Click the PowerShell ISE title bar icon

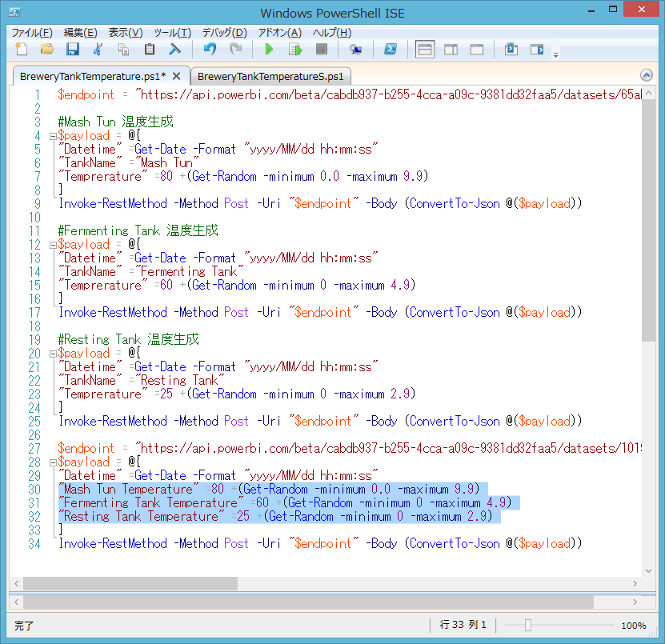click(x=14, y=12)
